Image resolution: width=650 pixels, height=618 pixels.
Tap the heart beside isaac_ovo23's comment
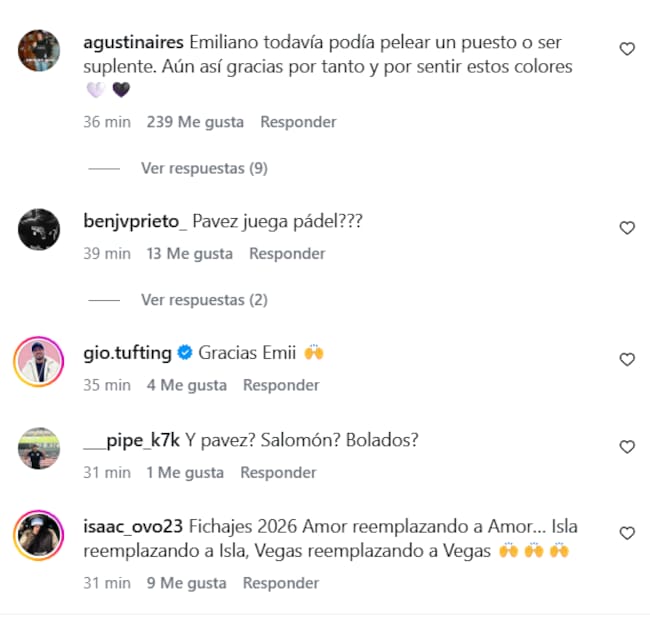click(627, 533)
